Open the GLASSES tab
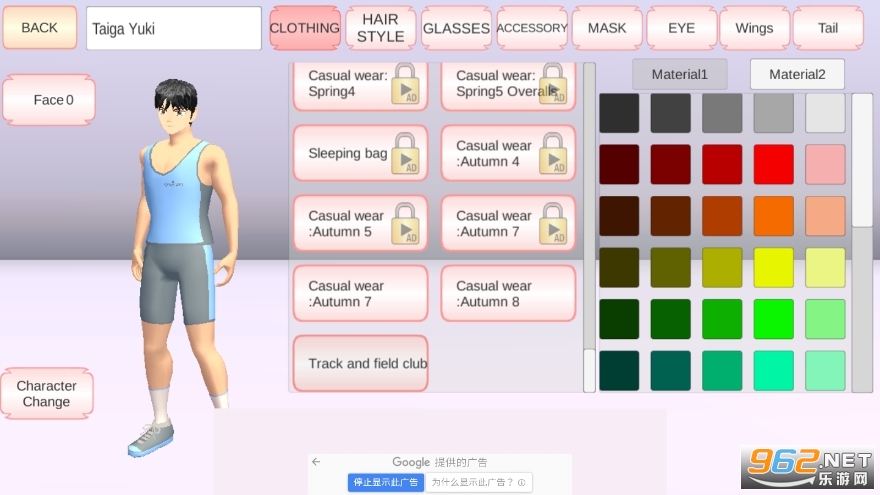The image size is (880, 495). 456,28
